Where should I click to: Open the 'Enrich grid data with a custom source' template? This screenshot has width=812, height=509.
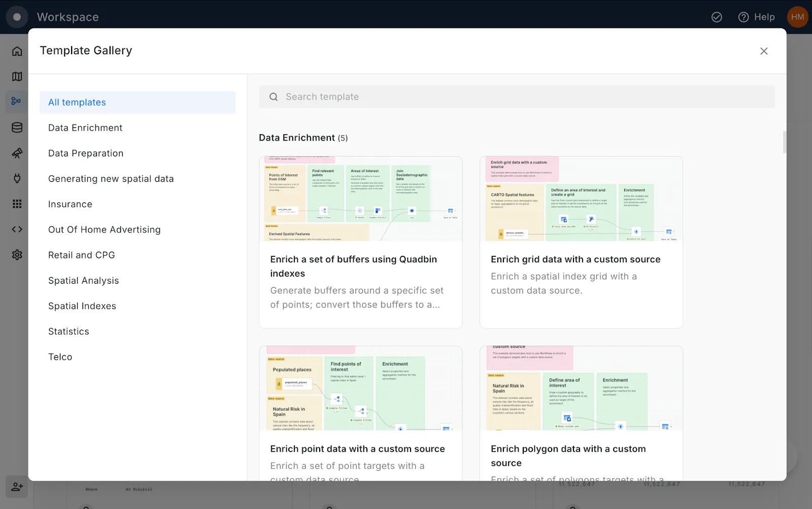[x=581, y=242]
